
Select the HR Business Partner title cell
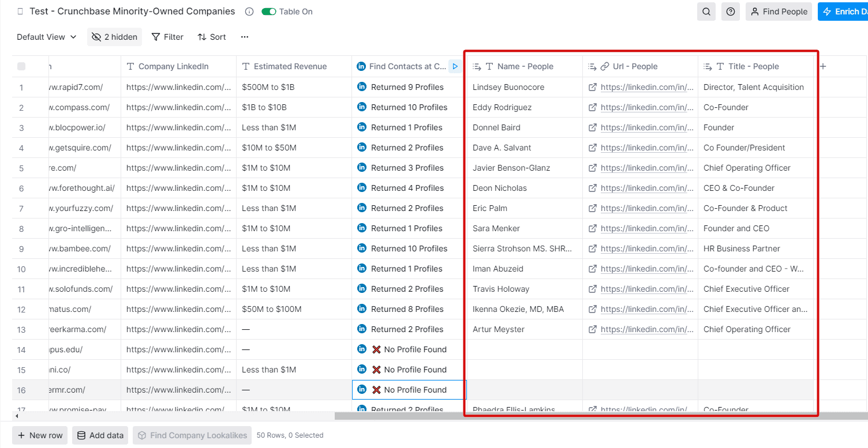coord(756,249)
